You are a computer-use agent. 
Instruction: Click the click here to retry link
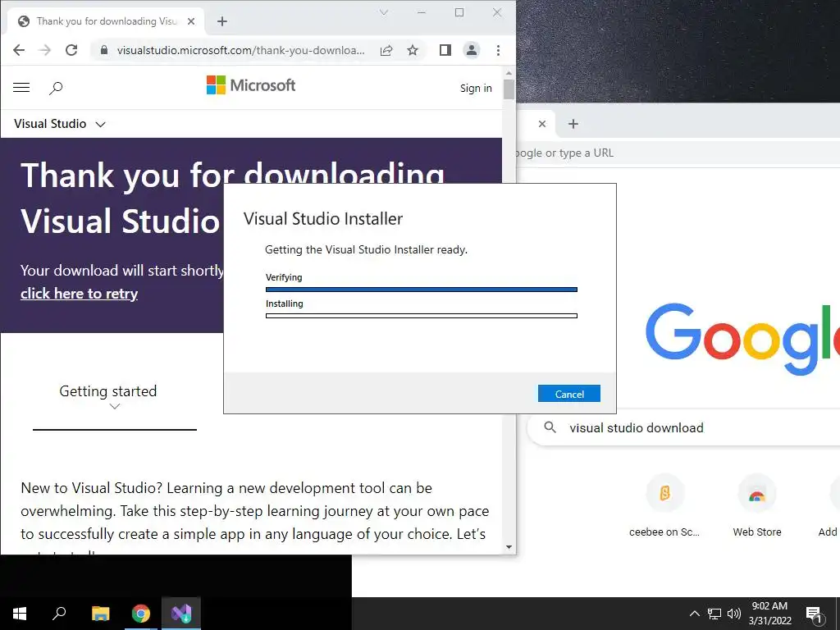pos(80,294)
